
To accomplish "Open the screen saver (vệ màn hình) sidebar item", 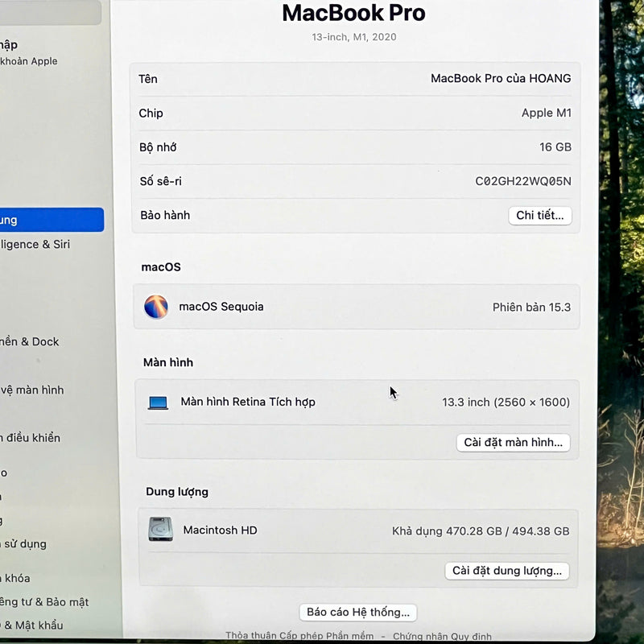I will (x=32, y=390).
